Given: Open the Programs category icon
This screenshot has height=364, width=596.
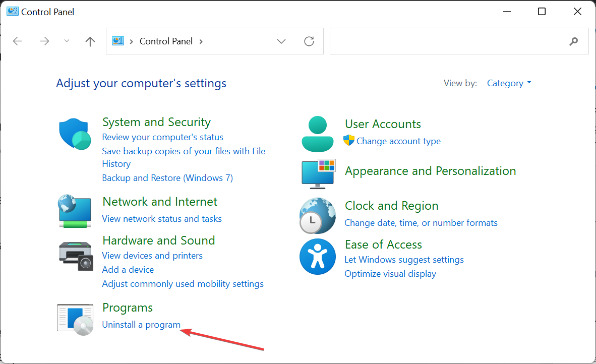Looking at the screenshot, I should [x=75, y=319].
